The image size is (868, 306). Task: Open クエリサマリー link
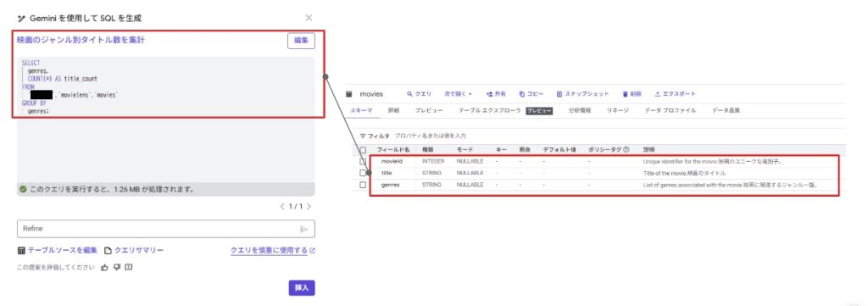coord(134,250)
